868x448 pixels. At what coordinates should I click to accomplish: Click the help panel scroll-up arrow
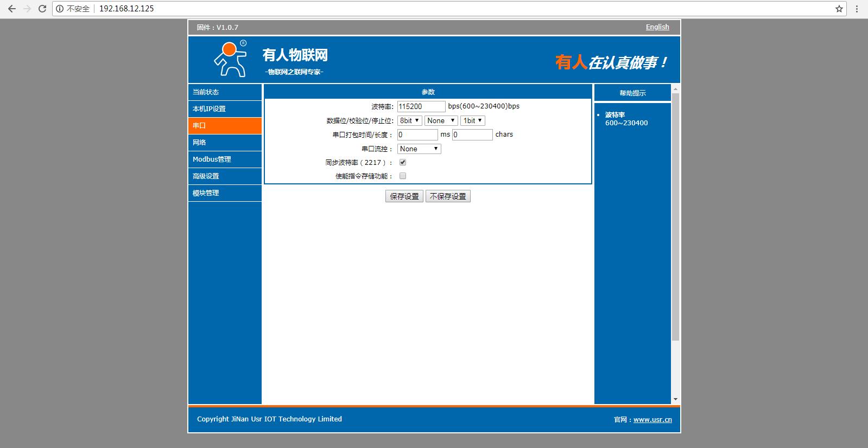[675, 89]
